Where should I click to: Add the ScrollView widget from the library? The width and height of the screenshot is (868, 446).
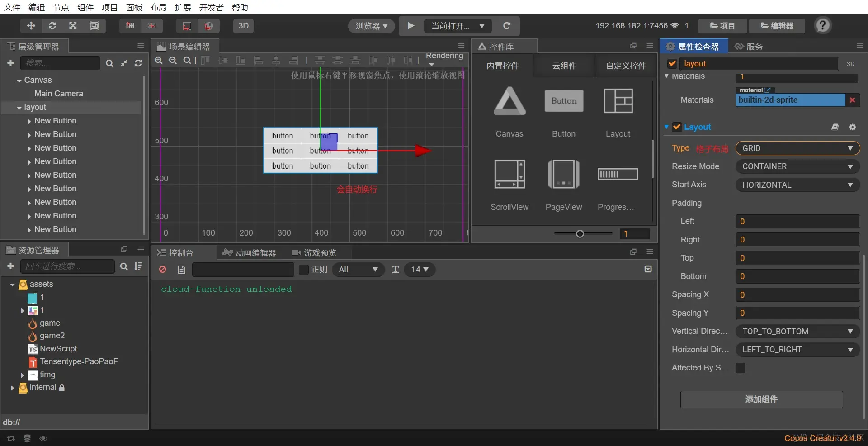click(509, 185)
